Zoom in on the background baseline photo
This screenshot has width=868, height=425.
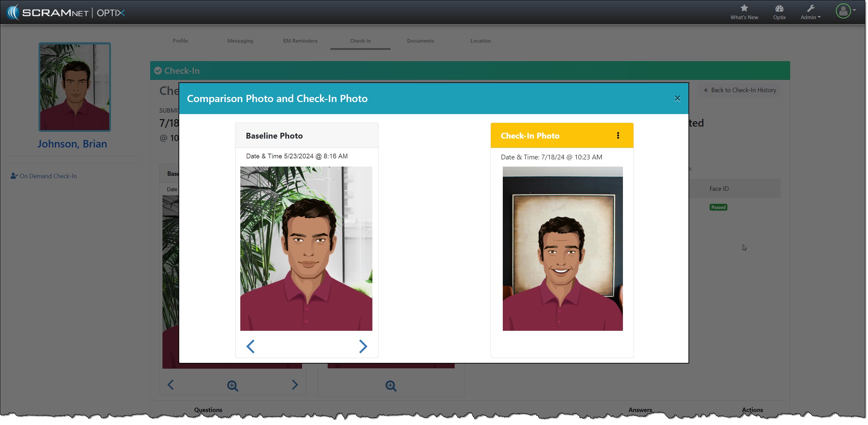[x=232, y=385]
